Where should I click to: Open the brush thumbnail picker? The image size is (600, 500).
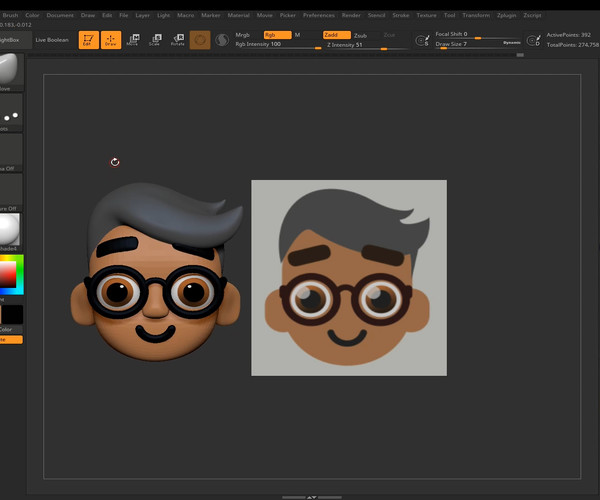coord(10,69)
